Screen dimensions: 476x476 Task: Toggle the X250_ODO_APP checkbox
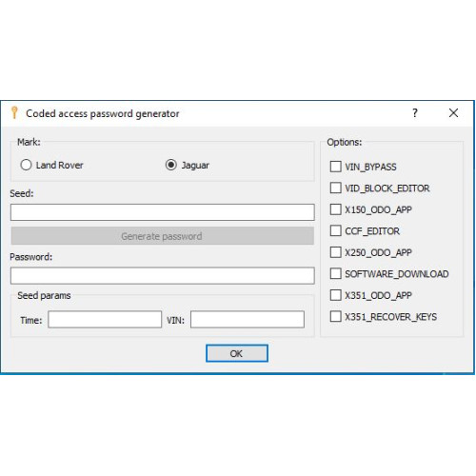[x=335, y=252]
